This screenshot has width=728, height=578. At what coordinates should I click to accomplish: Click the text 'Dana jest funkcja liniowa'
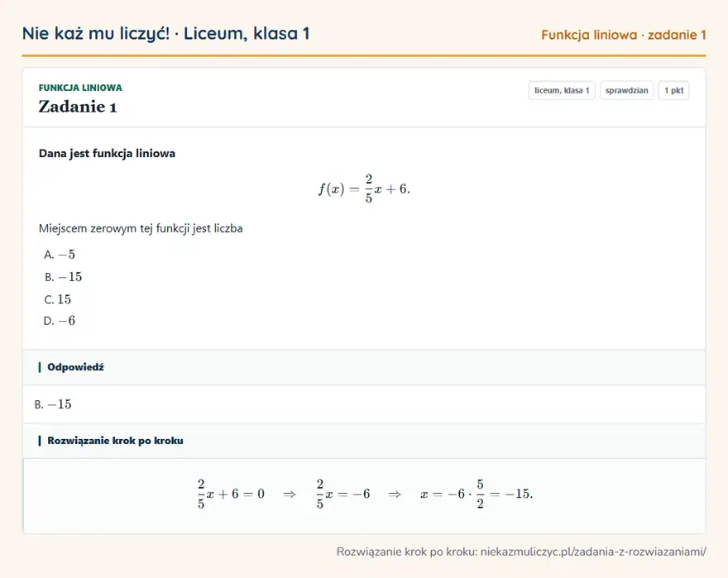tap(107, 153)
